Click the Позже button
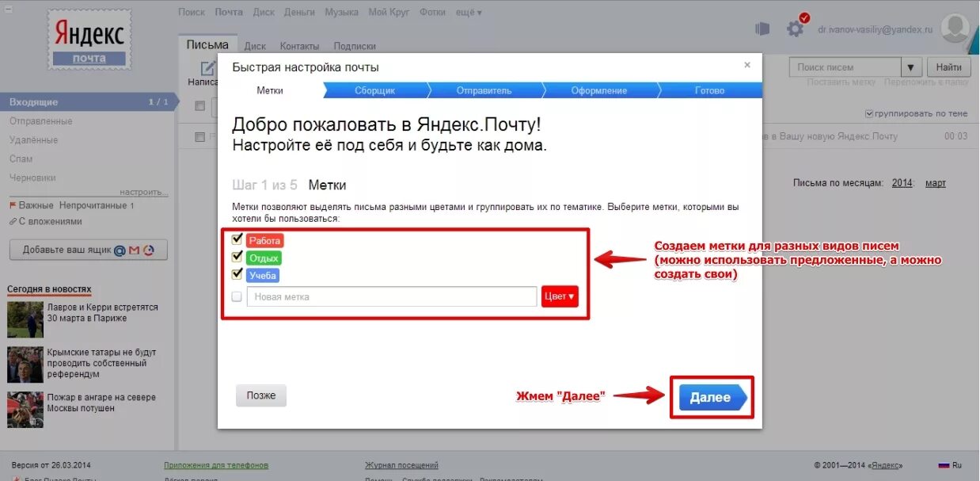The width and height of the screenshot is (980, 481). (x=261, y=395)
